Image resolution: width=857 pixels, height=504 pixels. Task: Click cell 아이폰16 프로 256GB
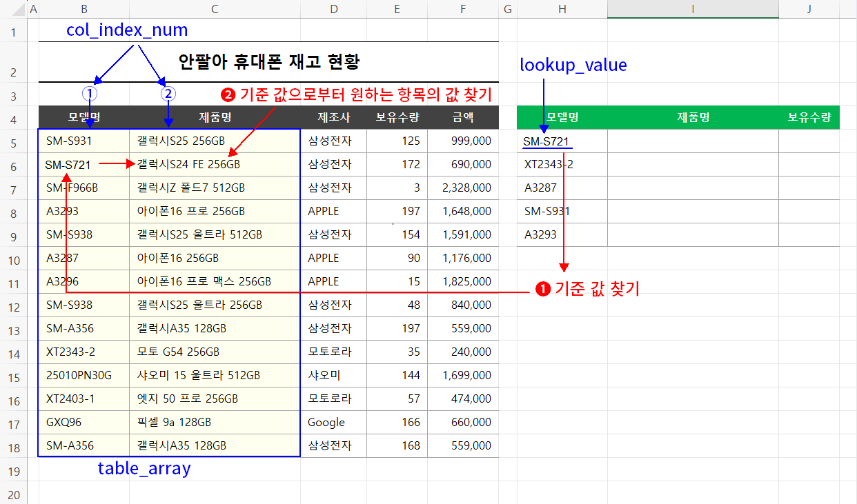pos(215,212)
